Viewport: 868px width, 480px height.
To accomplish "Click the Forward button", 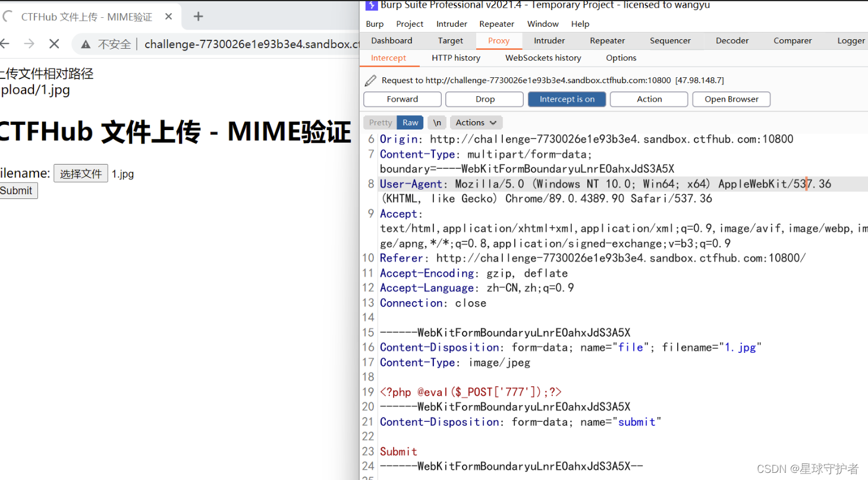I will point(402,99).
